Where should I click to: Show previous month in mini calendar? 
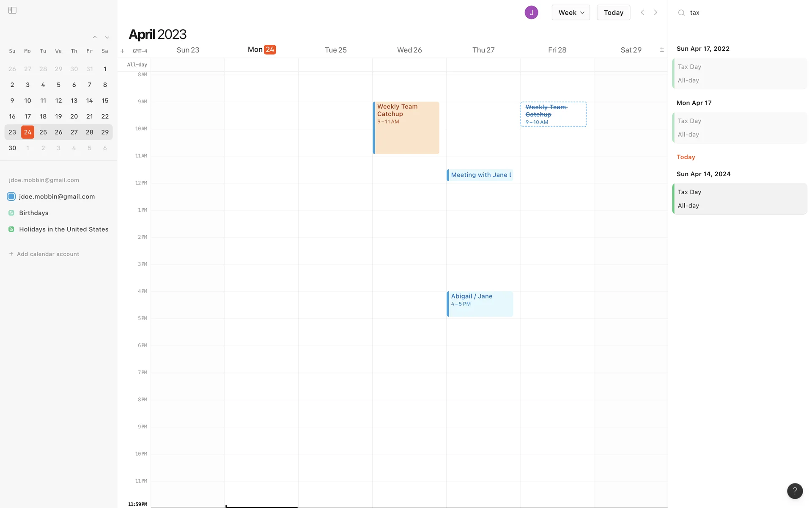[x=95, y=37]
